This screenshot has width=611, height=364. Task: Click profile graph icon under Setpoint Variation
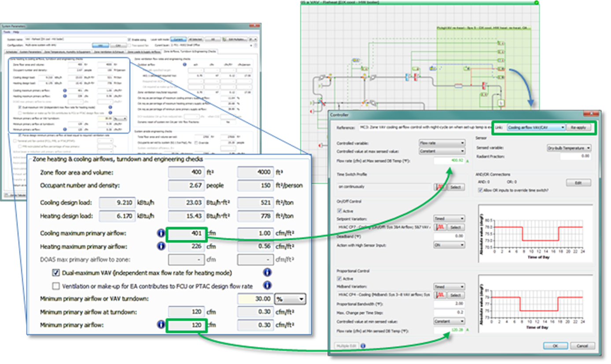click(x=440, y=227)
